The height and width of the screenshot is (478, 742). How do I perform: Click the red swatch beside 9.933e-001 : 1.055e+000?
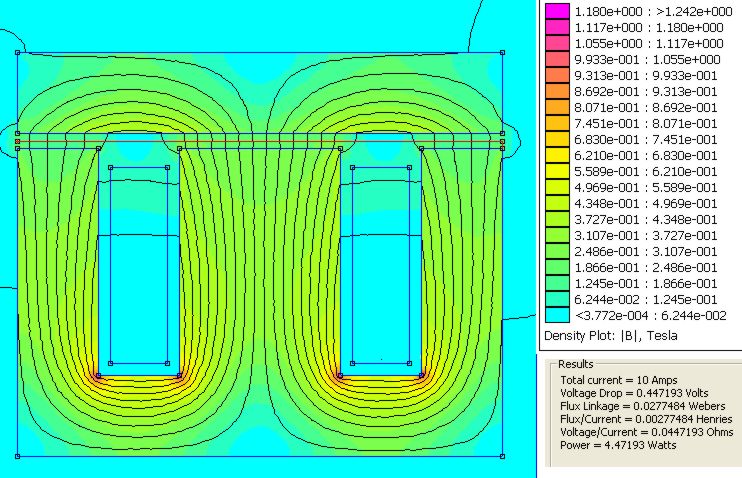point(558,59)
